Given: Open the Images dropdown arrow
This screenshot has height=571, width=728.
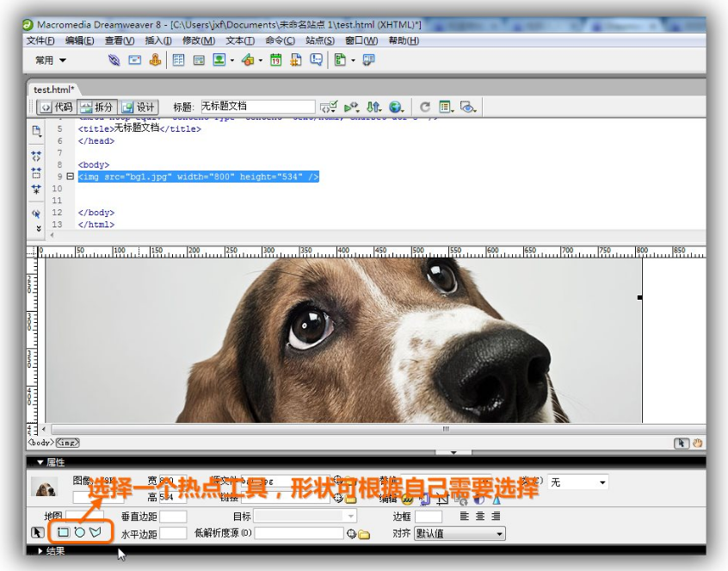Looking at the screenshot, I should (231, 60).
